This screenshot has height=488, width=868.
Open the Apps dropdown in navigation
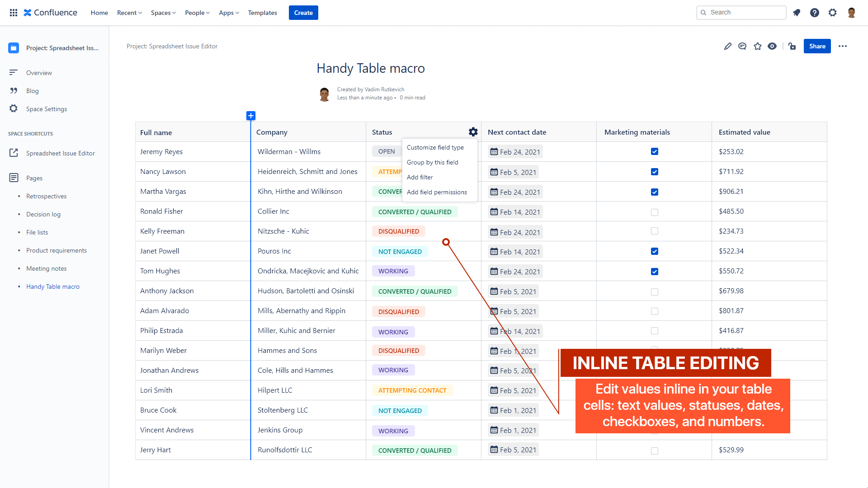pos(229,13)
